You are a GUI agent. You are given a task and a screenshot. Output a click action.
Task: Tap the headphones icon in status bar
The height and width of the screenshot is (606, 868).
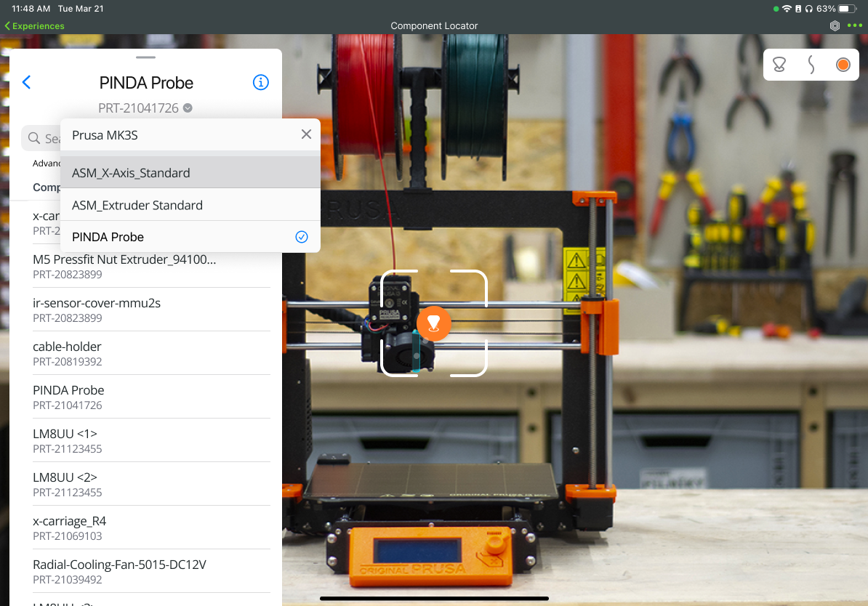tap(809, 9)
